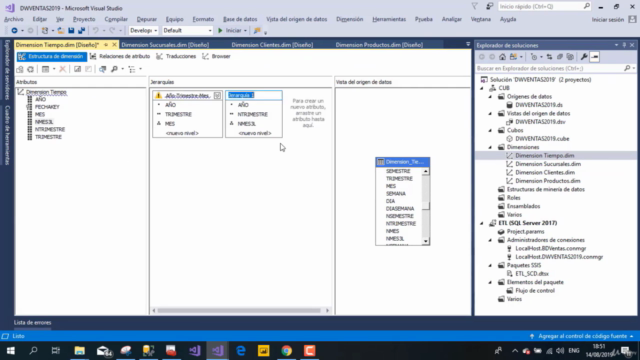Click nuevo nivel under Año-Trimestre-Mes hierarchy
Screen dimensions: 640x360
pyautogui.click(x=182, y=133)
